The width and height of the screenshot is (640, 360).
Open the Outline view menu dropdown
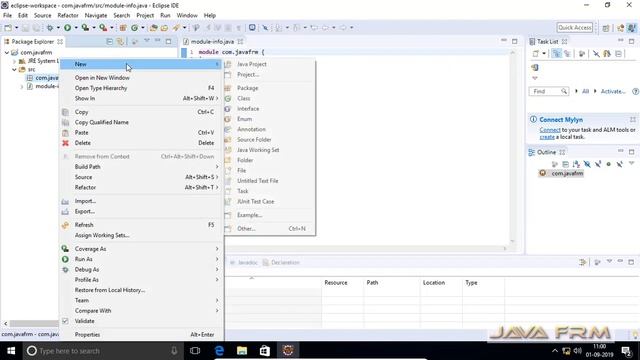click(x=631, y=164)
